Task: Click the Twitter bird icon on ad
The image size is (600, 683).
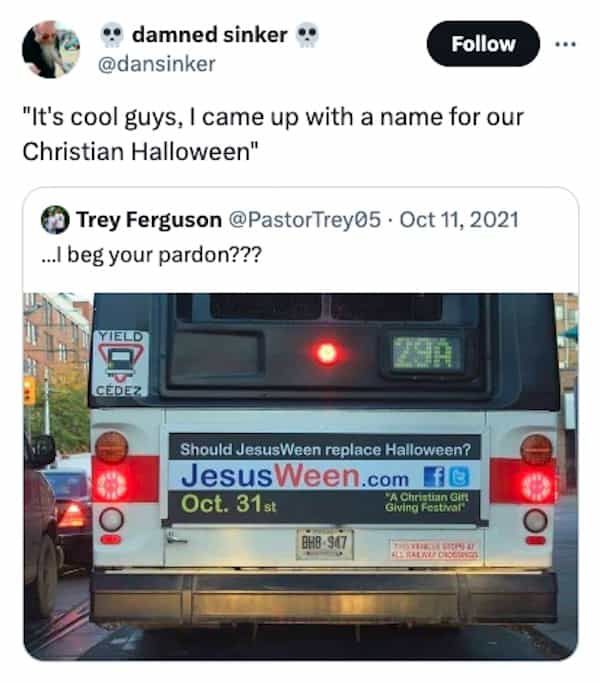Action: pyautogui.click(x=459, y=477)
